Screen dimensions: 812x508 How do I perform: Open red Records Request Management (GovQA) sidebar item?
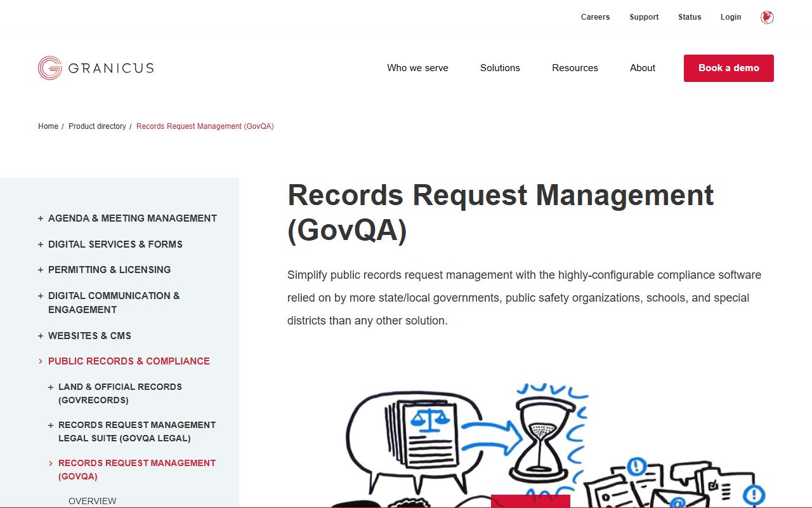click(137, 470)
